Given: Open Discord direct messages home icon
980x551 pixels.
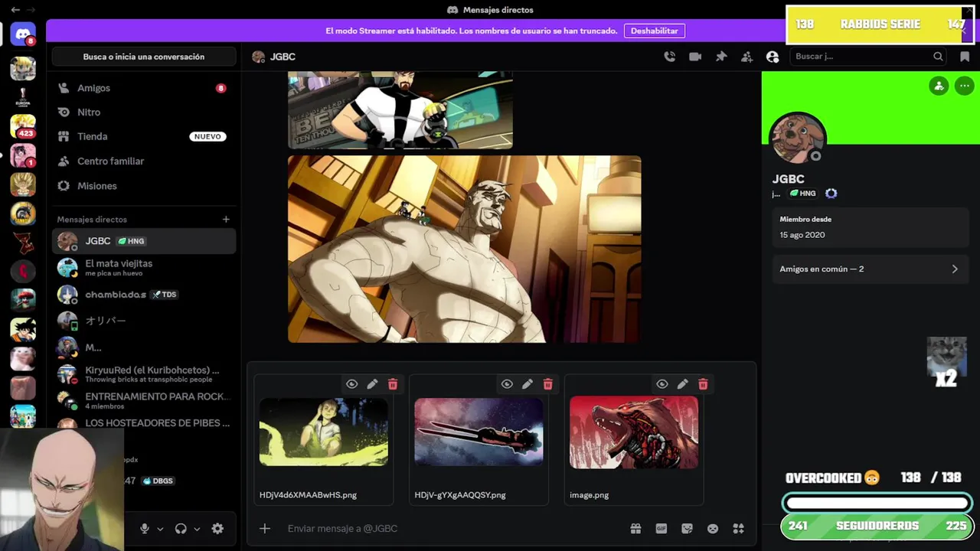Looking at the screenshot, I should click(x=23, y=34).
